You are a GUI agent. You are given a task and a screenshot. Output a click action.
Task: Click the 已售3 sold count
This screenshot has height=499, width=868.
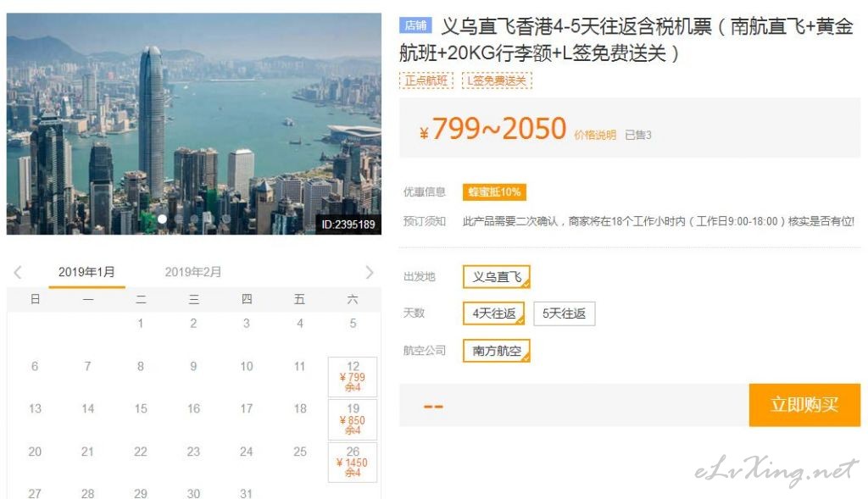(x=638, y=135)
